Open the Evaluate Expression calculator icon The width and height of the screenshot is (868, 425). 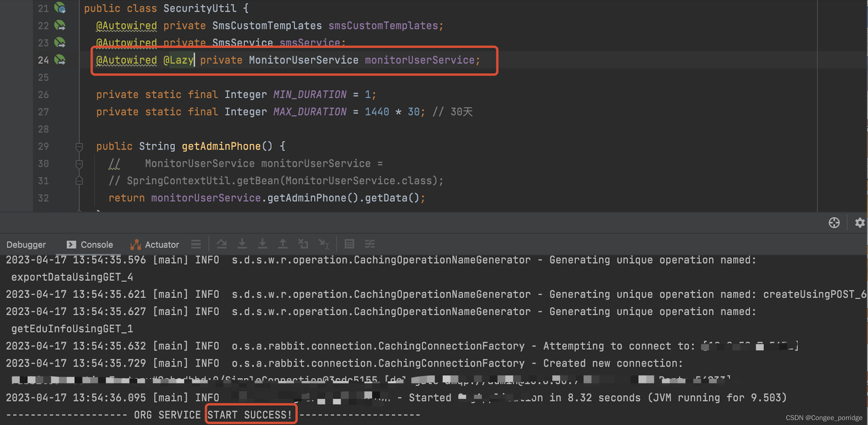click(x=349, y=244)
